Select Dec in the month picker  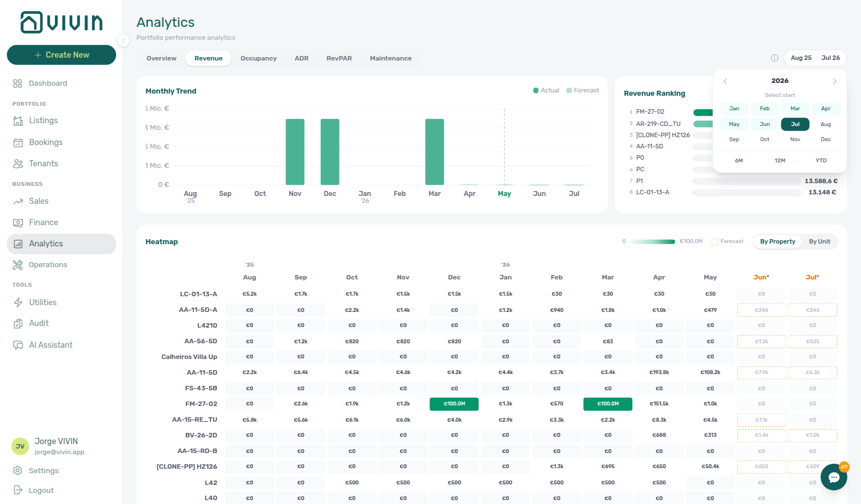(826, 139)
